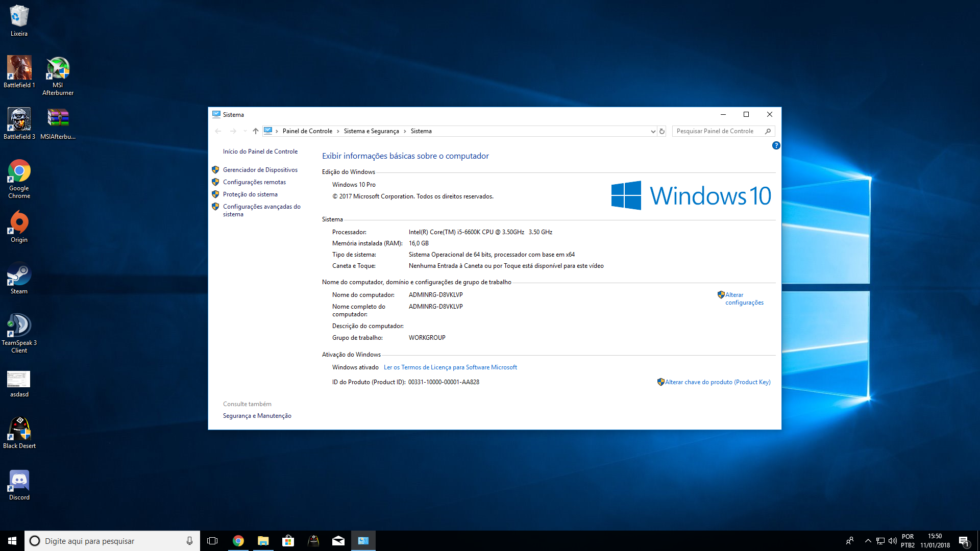Click the WORKGROUP value text
The image size is (980, 551).
click(427, 338)
